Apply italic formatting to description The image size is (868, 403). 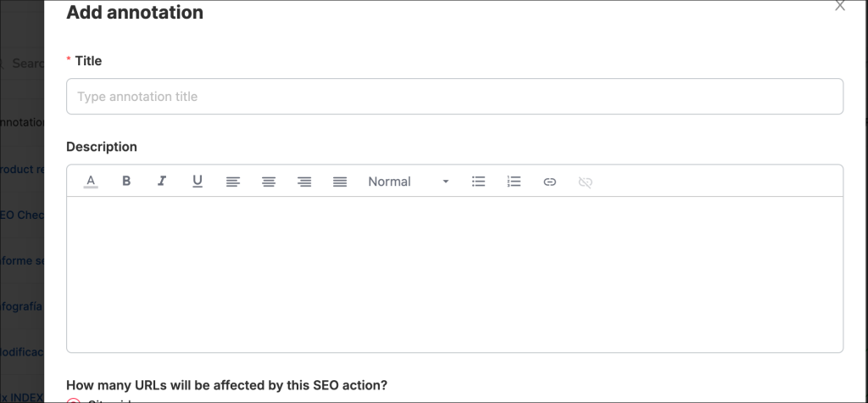tap(162, 182)
